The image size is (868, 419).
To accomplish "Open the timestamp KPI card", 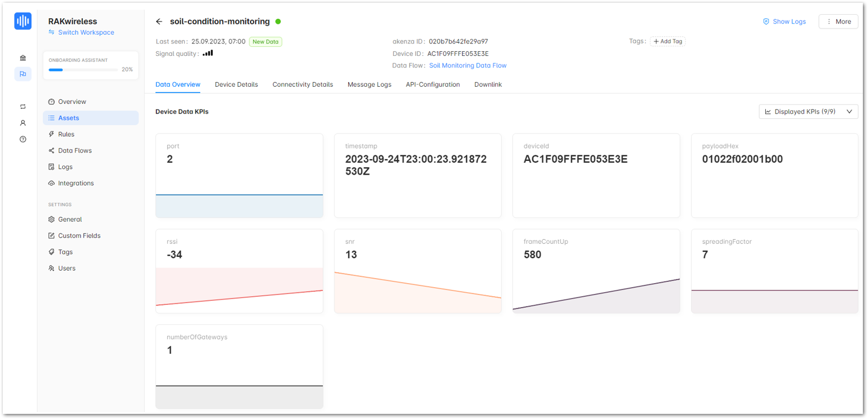I will pos(418,176).
